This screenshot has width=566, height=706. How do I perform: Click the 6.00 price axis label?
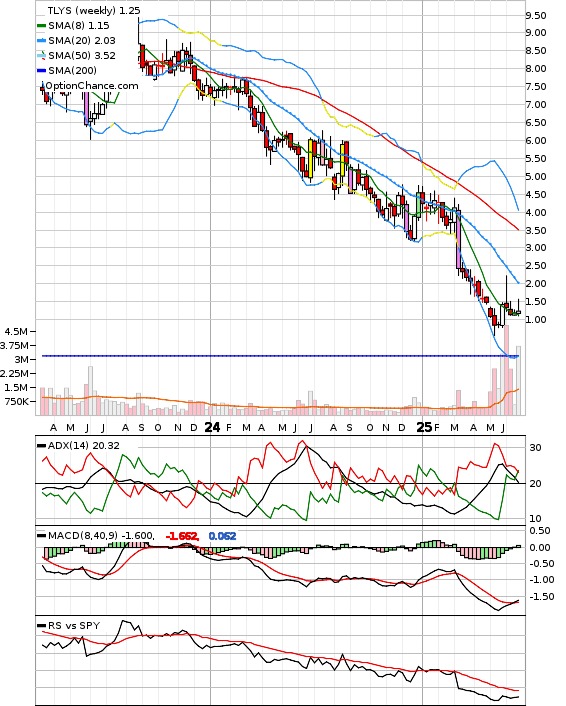pyautogui.click(x=536, y=141)
